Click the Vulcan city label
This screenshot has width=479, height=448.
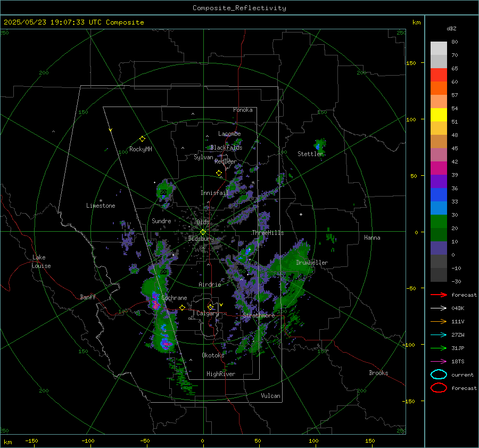270,396
